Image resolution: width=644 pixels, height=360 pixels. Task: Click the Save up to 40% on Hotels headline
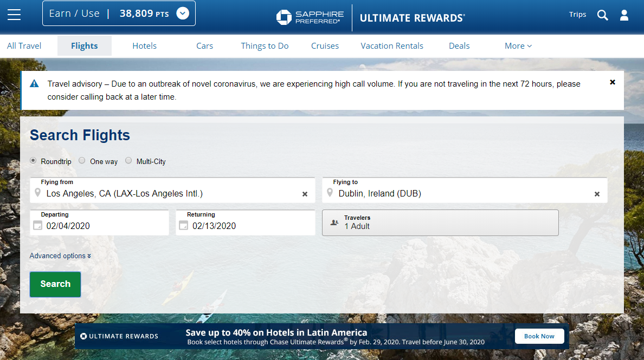coord(276,332)
